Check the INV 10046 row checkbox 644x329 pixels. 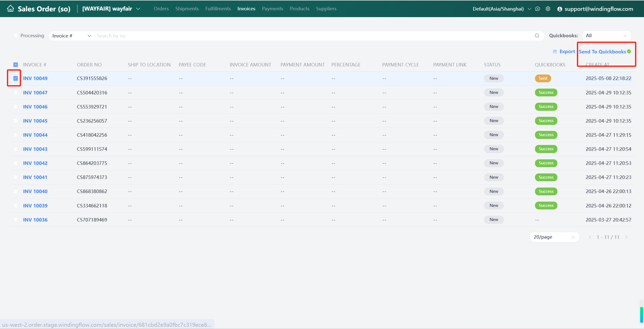click(x=16, y=107)
